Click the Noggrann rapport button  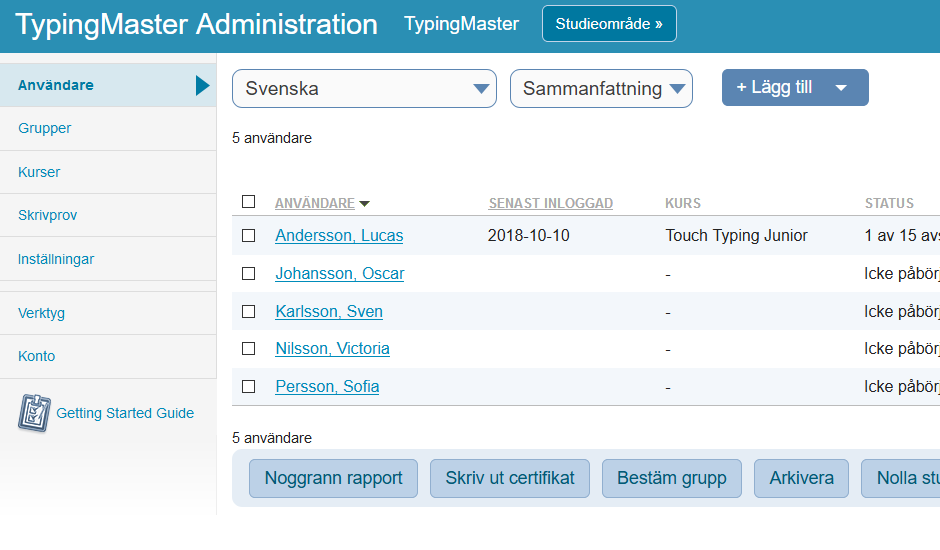pyautogui.click(x=333, y=479)
